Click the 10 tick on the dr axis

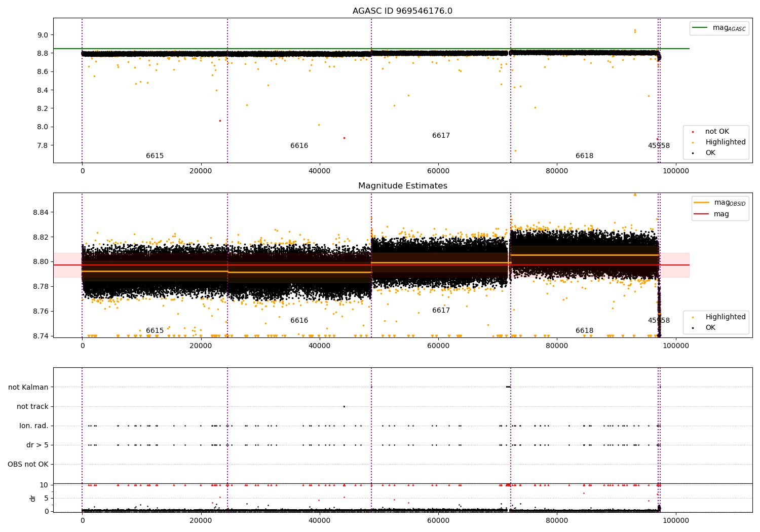click(44, 485)
